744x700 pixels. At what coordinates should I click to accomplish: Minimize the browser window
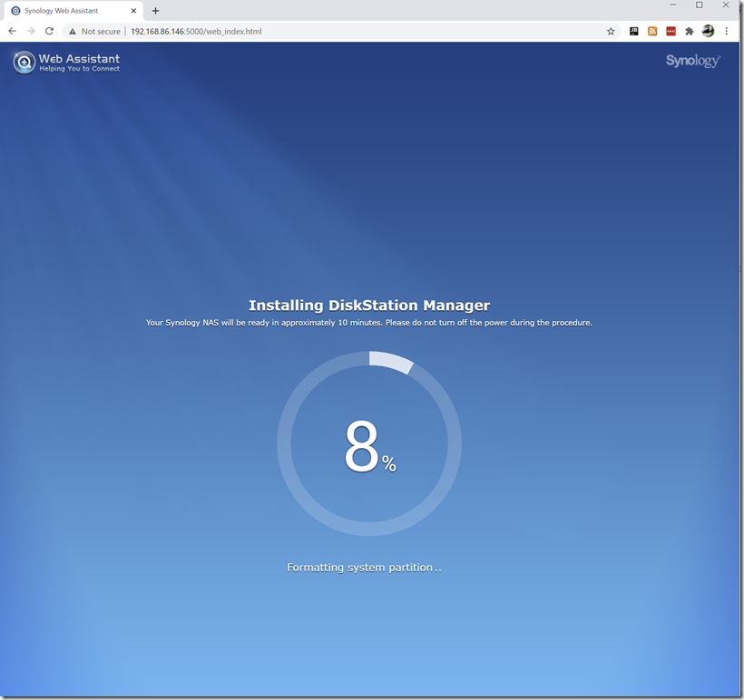point(673,5)
